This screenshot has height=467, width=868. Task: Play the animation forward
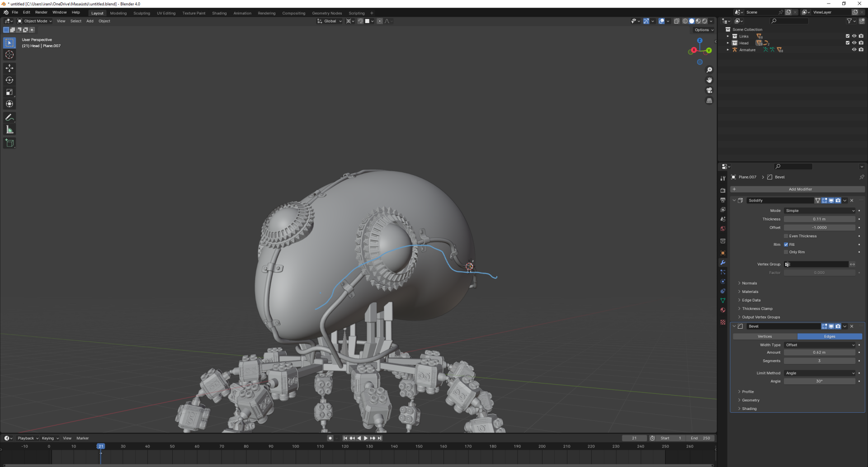click(366, 438)
